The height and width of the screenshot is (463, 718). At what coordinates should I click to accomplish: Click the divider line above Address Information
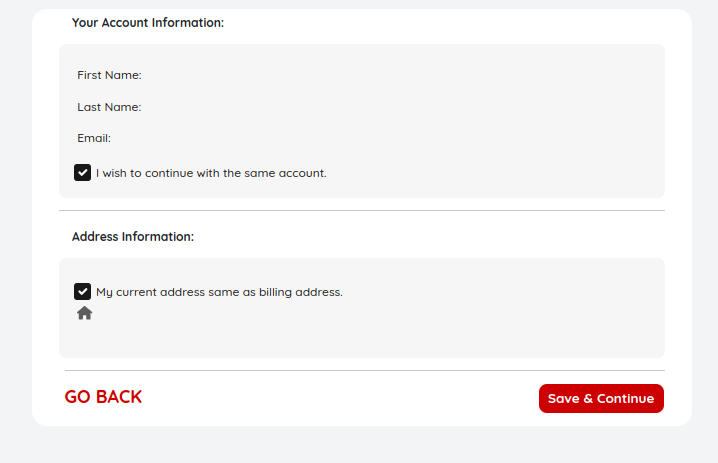(x=362, y=211)
